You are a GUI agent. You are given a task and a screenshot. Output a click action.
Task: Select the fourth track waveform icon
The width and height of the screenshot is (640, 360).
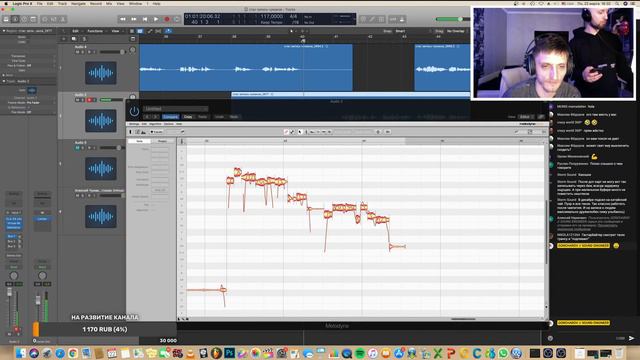(x=100, y=216)
